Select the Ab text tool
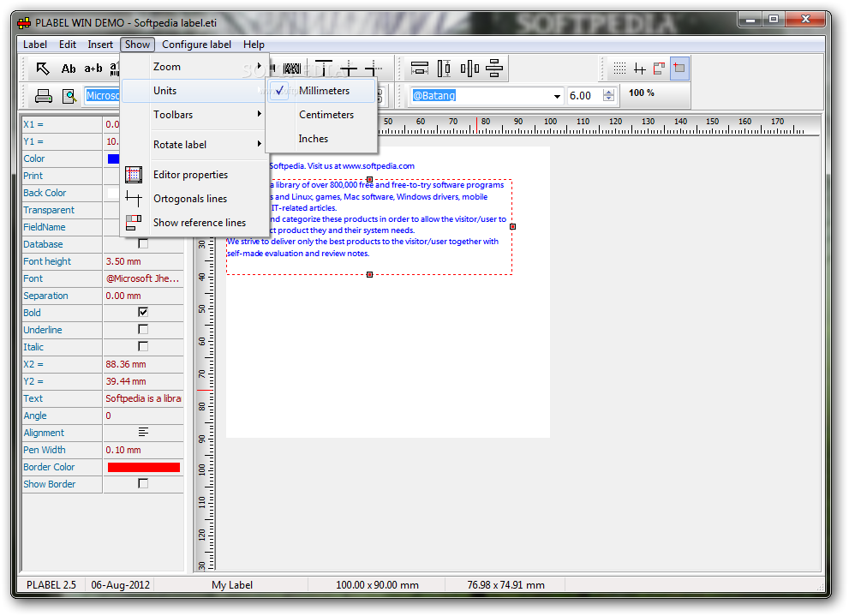 tap(69, 69)
